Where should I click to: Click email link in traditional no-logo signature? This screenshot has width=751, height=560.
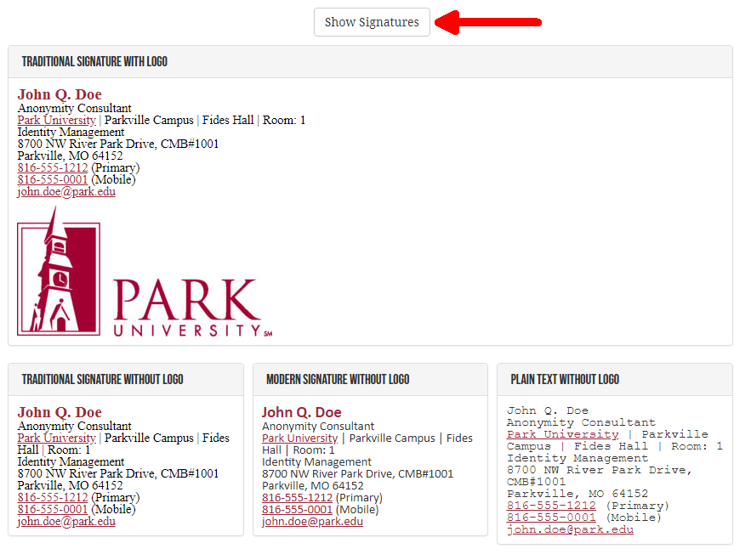(66, 522)
